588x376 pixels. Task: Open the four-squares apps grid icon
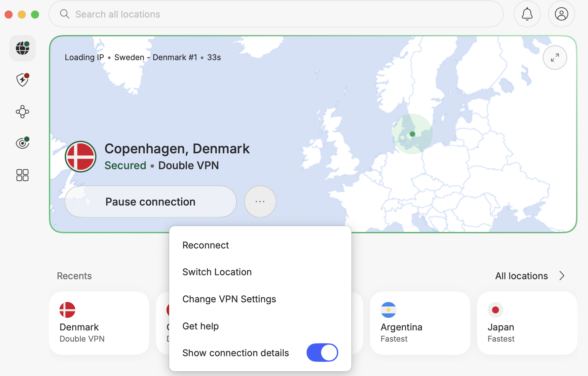click(22, 175)
